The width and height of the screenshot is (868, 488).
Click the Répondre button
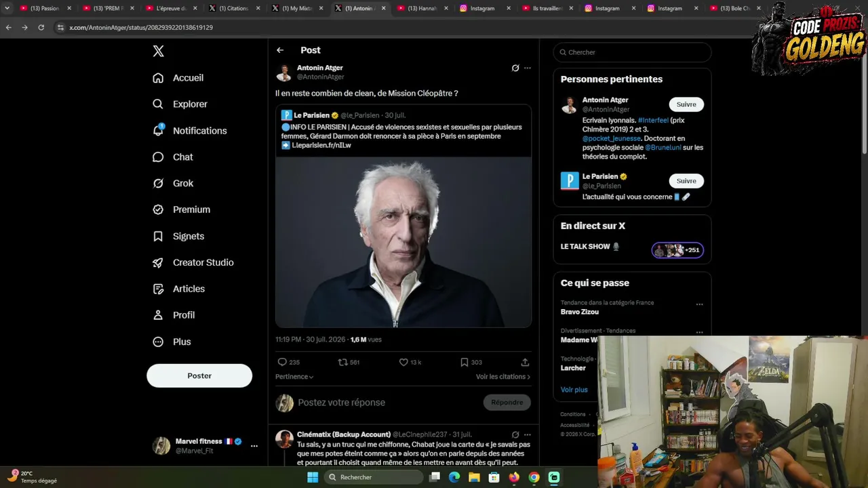[x=507, y=403]
